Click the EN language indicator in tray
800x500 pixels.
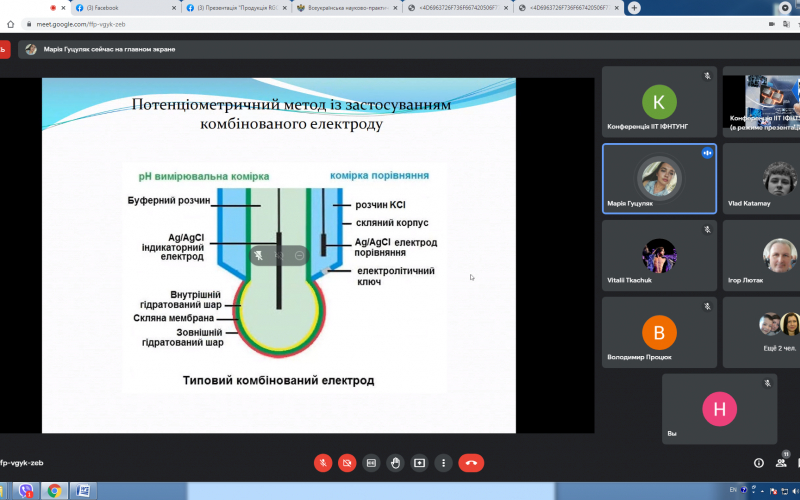(x=733, y=490)
